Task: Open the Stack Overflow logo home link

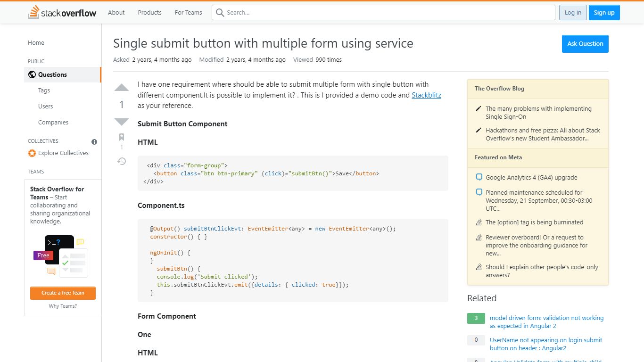Action: (x=62, y=12)
